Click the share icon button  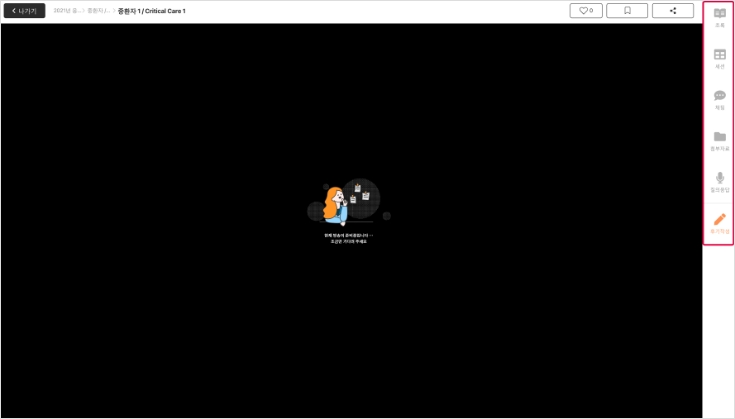(x=672, y=11)
